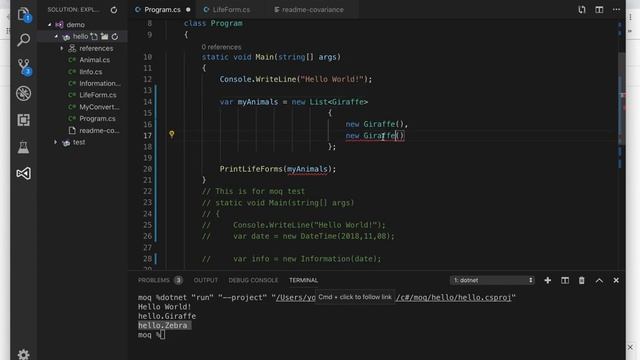Screen dimensions: 640x360
Task: Open the Visual Studio solution explorer icon
Action: pyautogui.click(x=23, y=173)
